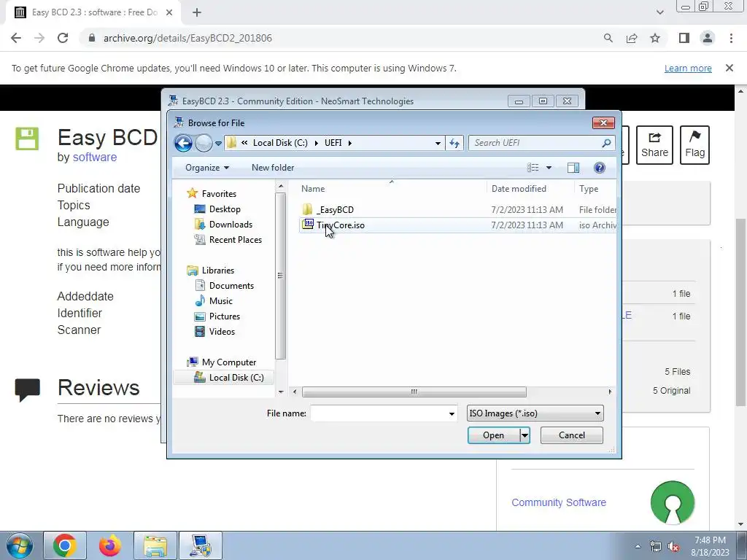
Task: Sort by Type column header
Action: click(x=589, y=189)
